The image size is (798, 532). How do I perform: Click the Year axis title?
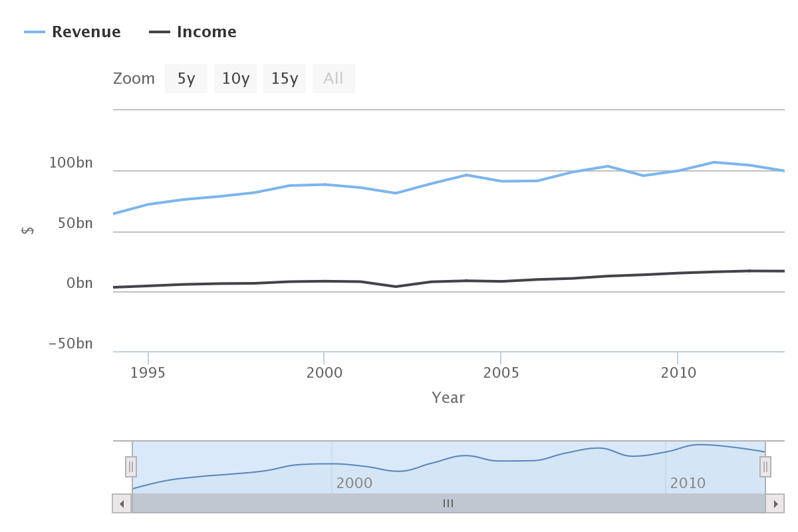click(448, 398)
